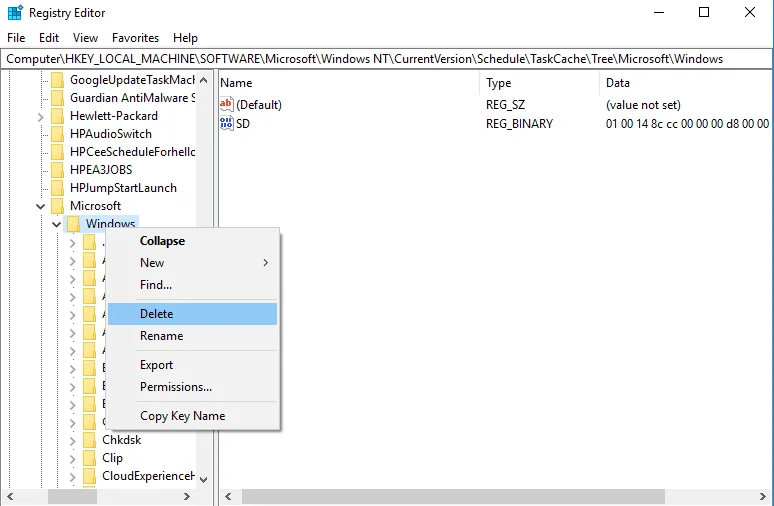Click the Clip folder icon
The height and width of the screenshot is (506, 774).
89,458
